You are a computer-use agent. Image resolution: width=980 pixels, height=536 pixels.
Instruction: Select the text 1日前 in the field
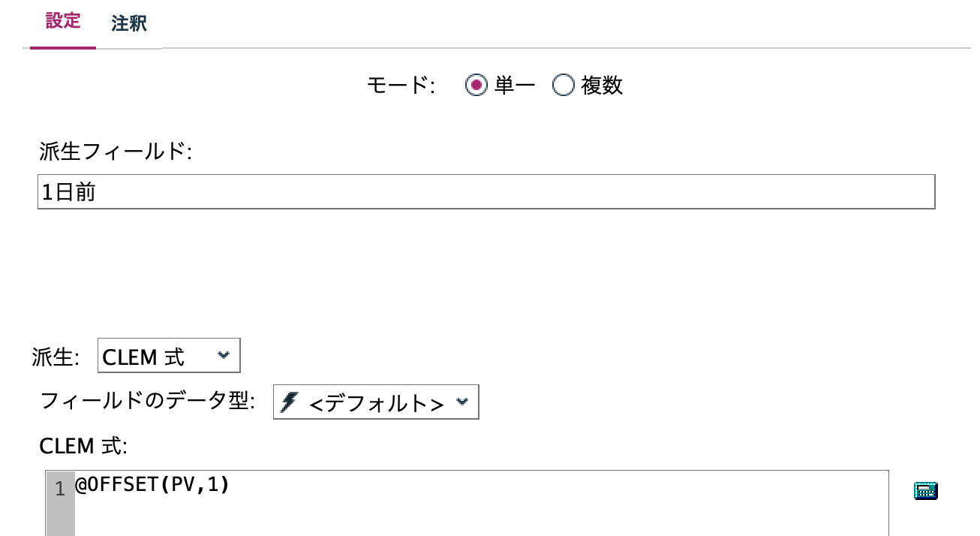[68, 191]
